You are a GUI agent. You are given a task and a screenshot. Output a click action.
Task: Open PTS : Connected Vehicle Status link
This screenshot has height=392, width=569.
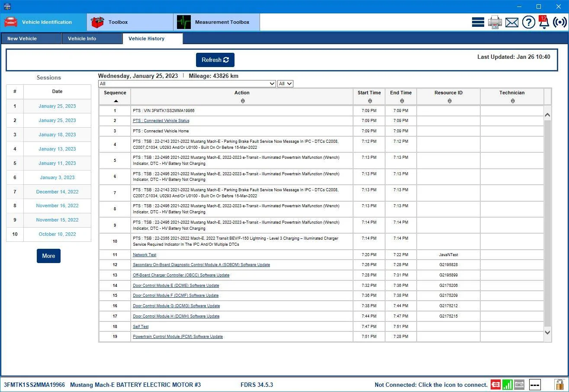point(161,121)
